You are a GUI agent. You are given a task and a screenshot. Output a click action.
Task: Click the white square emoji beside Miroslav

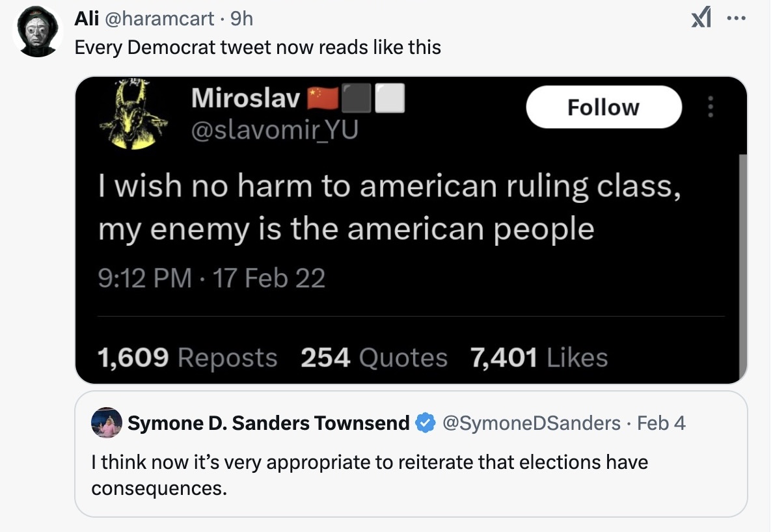pyautogui.click(x=390, y=98)
